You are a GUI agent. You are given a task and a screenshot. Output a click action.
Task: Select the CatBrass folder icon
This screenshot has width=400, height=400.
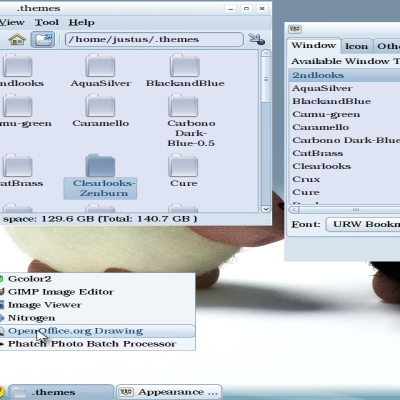pos(17,165)
